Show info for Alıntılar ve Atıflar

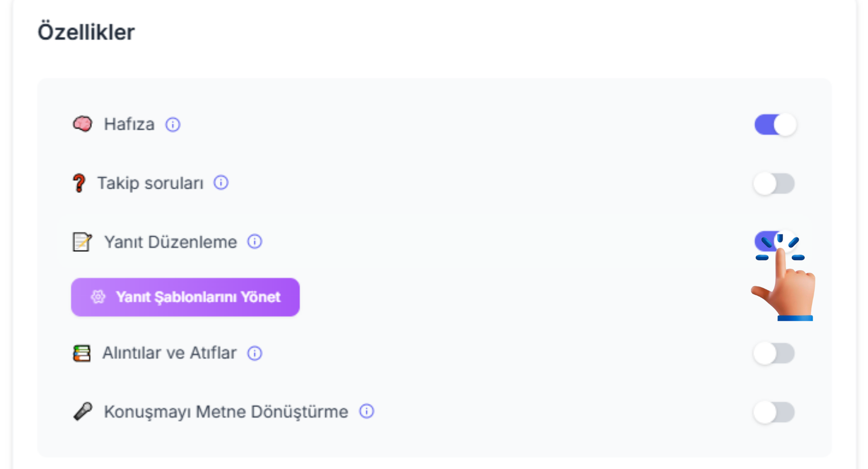click(254, 353)
